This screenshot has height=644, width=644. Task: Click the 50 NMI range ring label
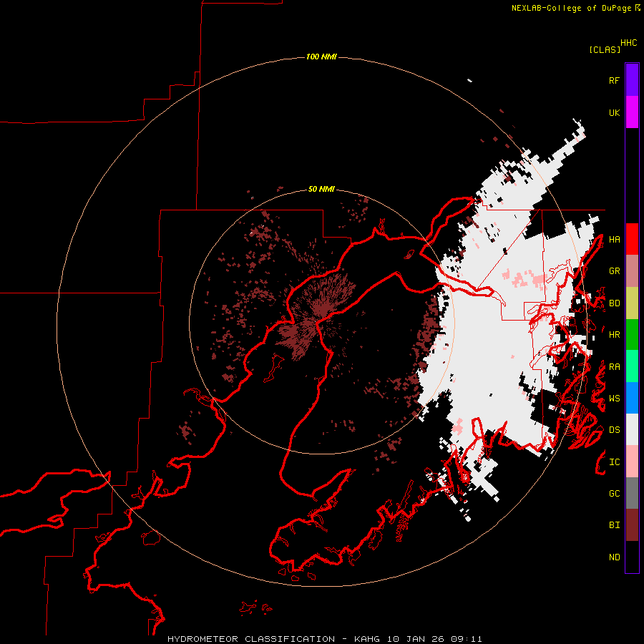(321, 189)
